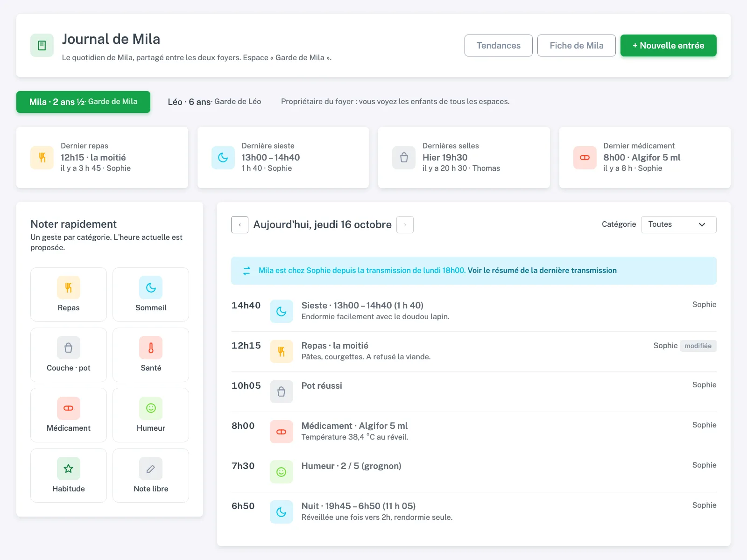Image resolution: width=747 pixels, height=560 pixels.
Task: Click the + Nouvelle entrée button
Action: tap(668, 45)
